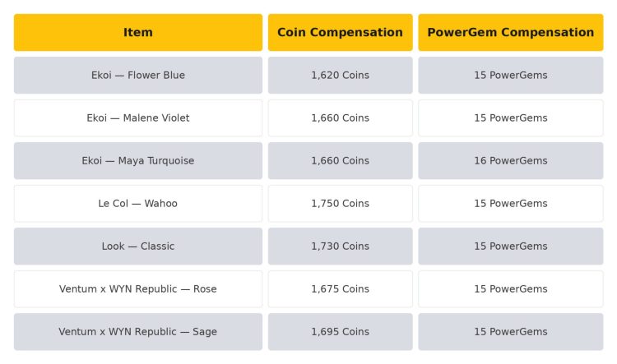The width and height of the screenshot is (617, 364).
Task: Select the Ekoi — Flower Blue cell
Action: [138, 75]
